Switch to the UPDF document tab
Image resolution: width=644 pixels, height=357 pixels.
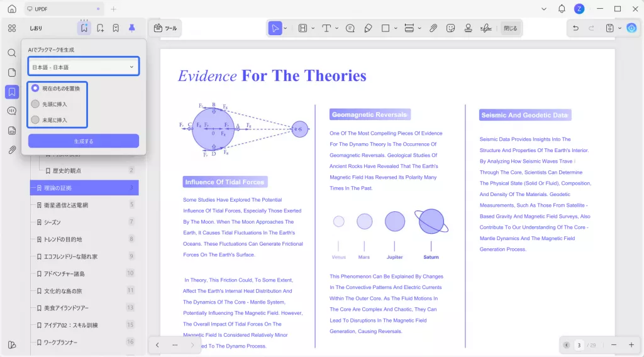click(64, 9)
